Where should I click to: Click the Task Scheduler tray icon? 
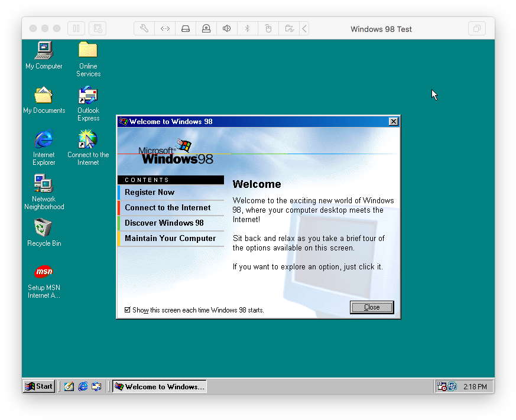(442, 386)
